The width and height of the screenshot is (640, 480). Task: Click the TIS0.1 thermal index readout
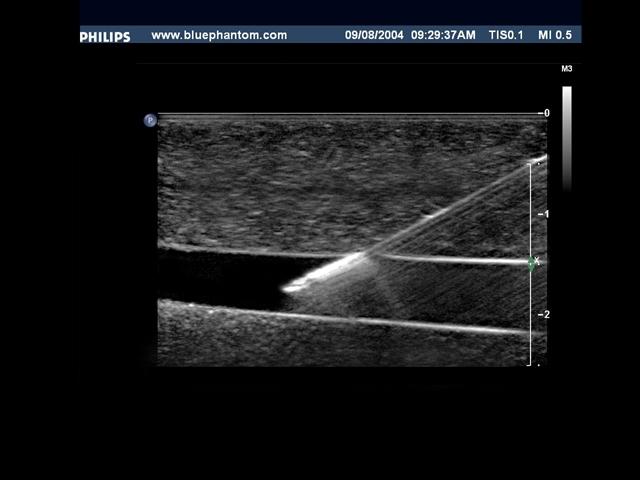[x=507, y=35]
